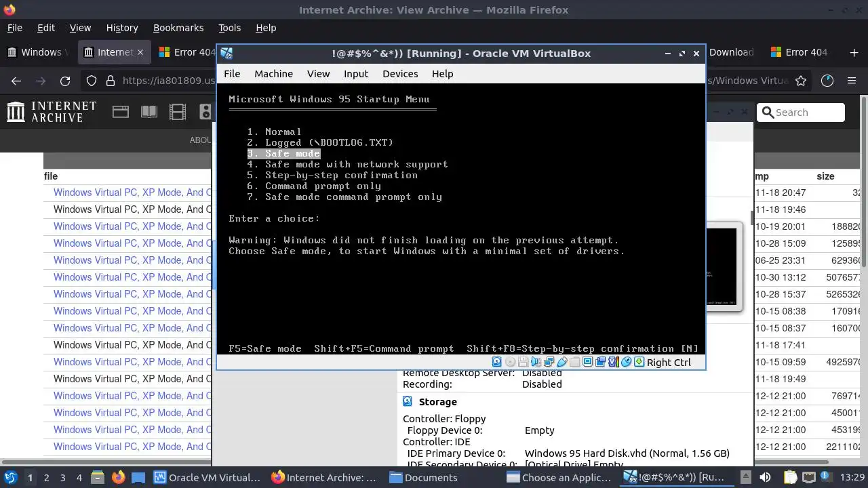The image size is (868, 488).
Task: Click the VirtualBox CPU virtualization status icon
Action: [614, 362]
